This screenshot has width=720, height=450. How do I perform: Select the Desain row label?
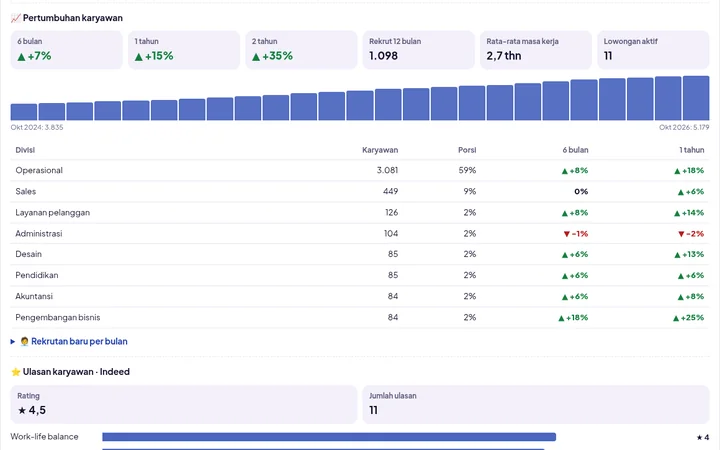pyautogui.click(x=28, y=254)
